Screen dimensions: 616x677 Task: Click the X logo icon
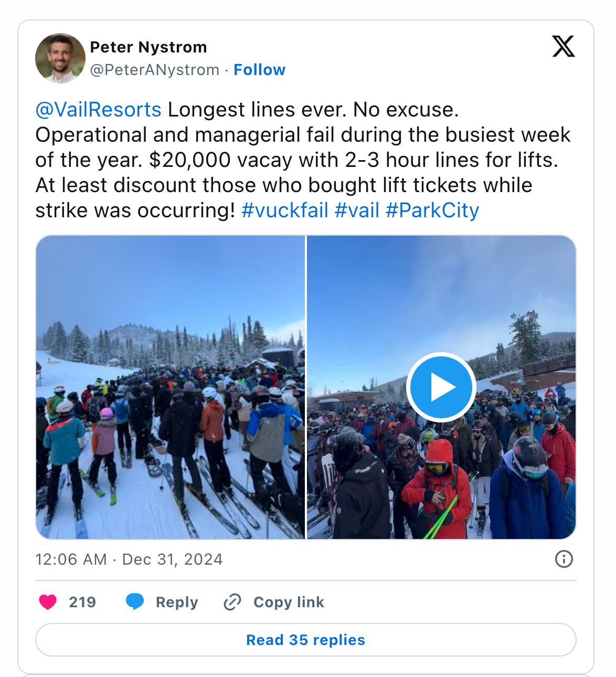[564, 46]
